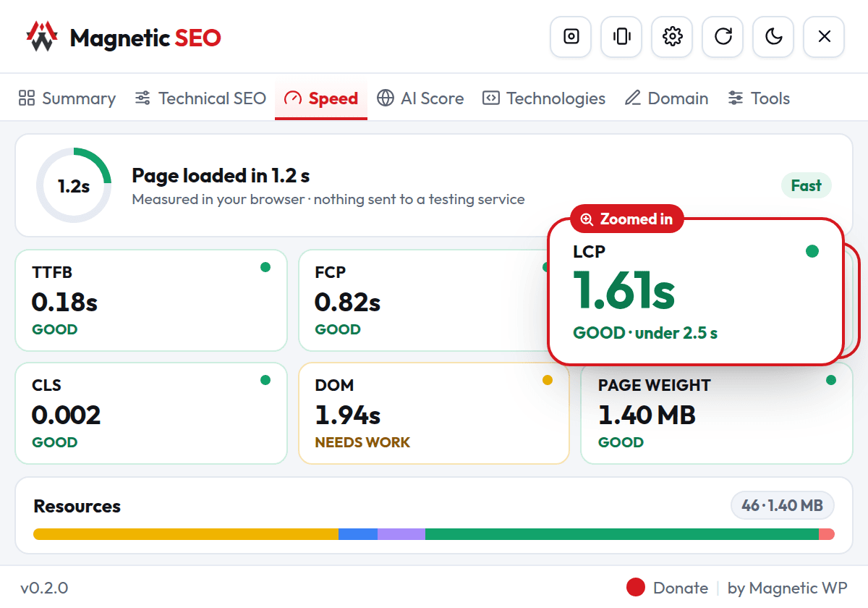Click the blue segment of Resources bar
This screenshot has width=868, height=608.
pos(358,534)
